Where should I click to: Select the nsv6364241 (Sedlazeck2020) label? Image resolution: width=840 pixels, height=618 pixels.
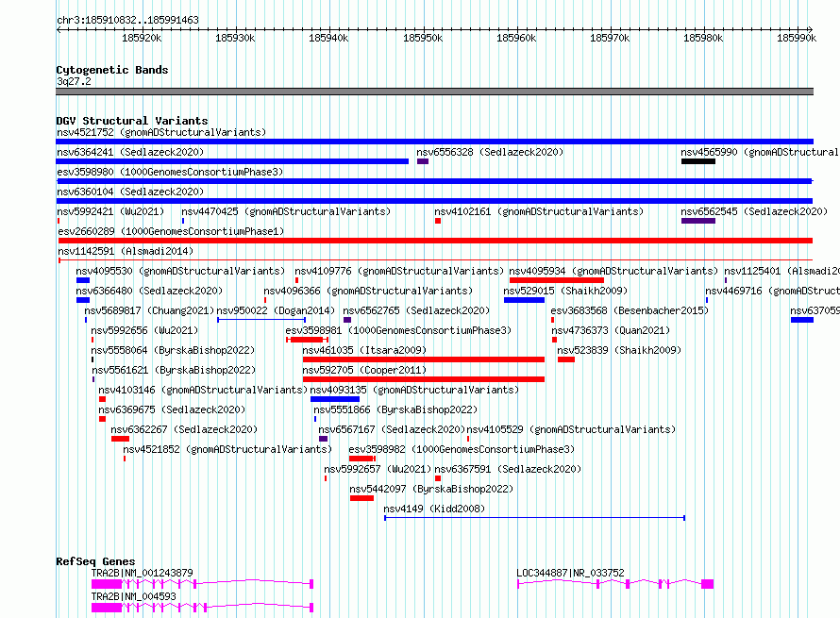click(130, 152)
